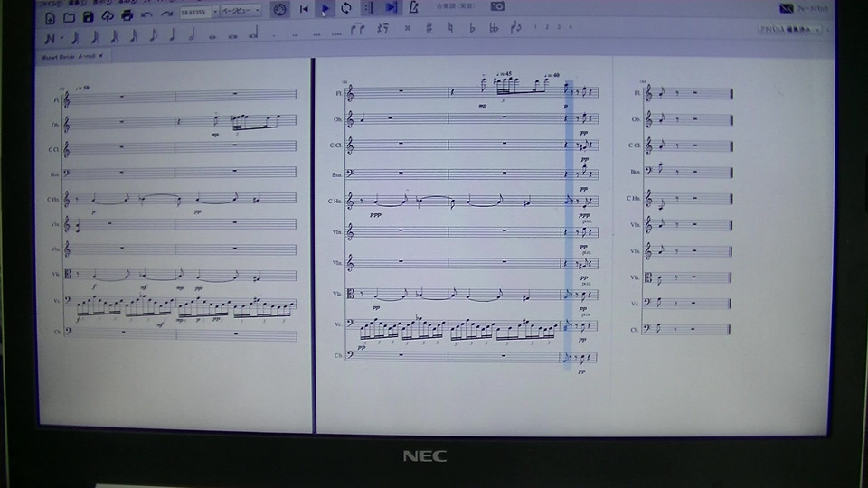Image resolution: width=868 pixels, height=488 pixels.
Task: Apply flat accidental
Action: [x=472, y=28]
